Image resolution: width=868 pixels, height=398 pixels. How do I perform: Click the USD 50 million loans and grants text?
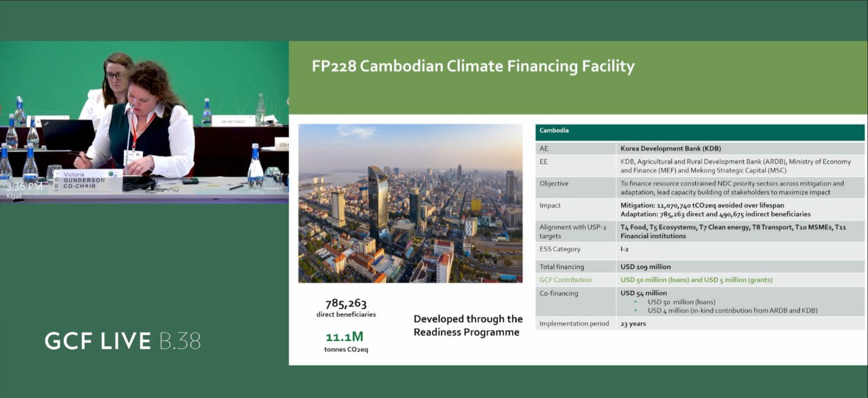click(x=696, y=279)
